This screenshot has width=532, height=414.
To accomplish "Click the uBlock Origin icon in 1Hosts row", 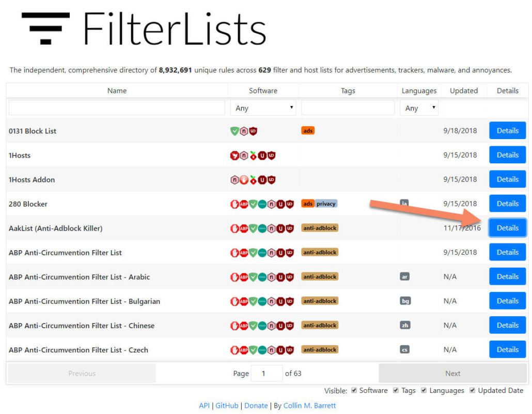I will click(x=271, y=156).
